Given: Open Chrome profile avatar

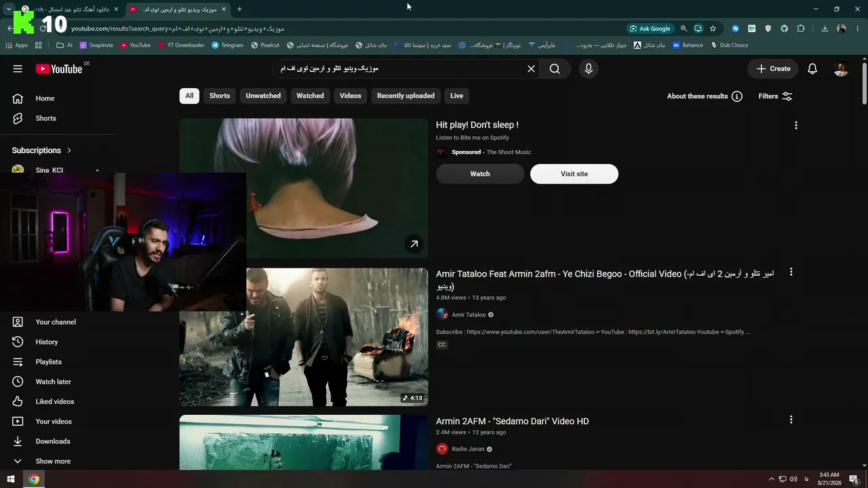Looking at the screenshot, I should 842,28.
